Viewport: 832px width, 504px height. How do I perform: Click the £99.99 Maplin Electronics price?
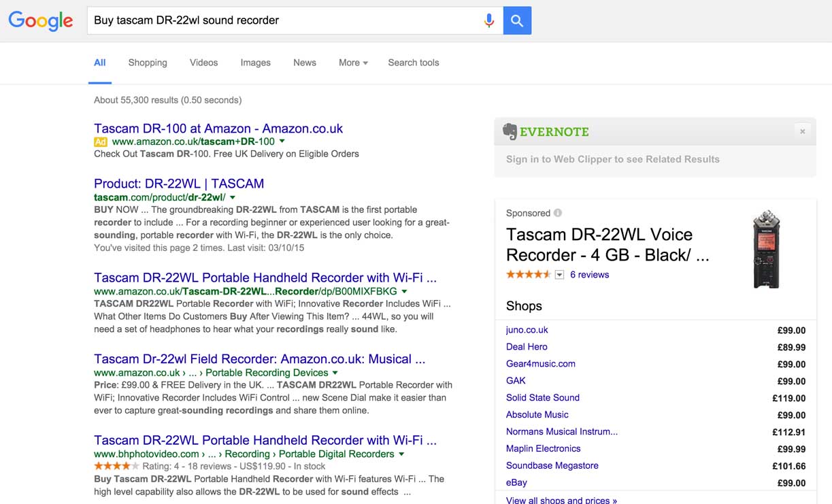point(792,450)
